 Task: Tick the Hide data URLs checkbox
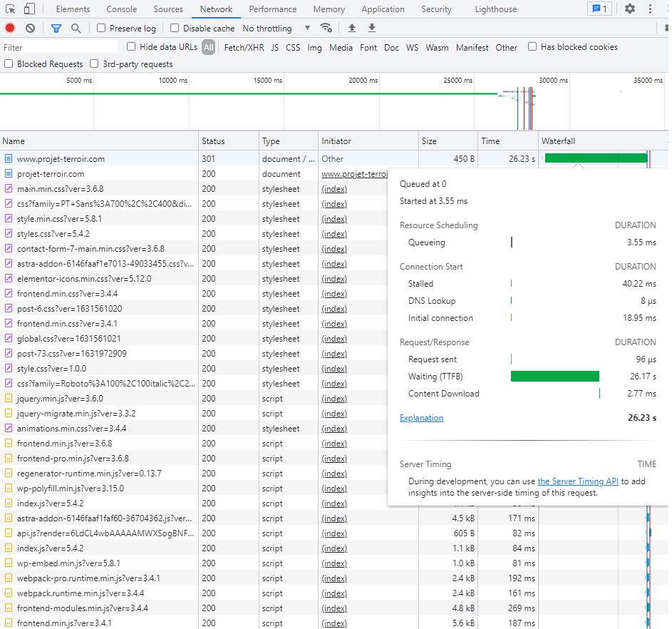click(x=131, y=47)
